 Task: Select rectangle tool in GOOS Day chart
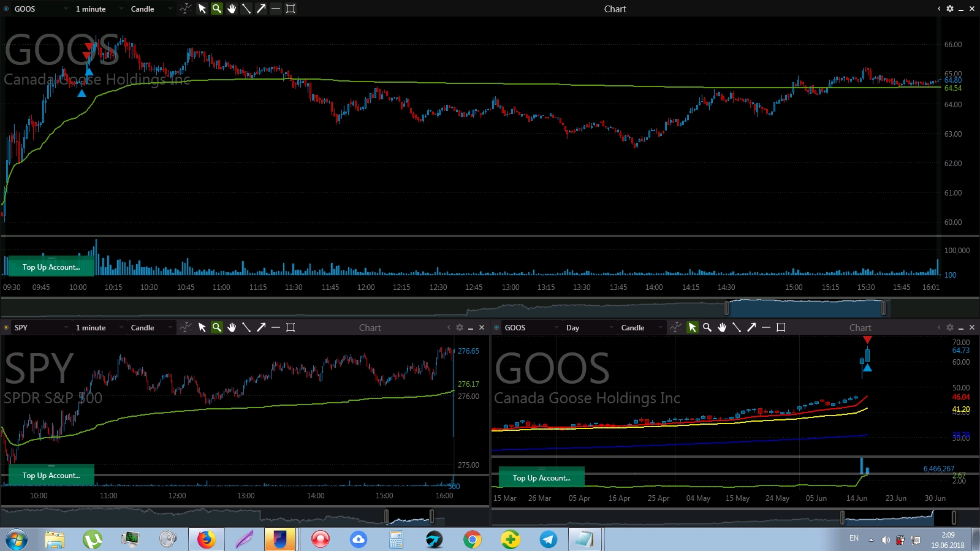click(781, 327)
